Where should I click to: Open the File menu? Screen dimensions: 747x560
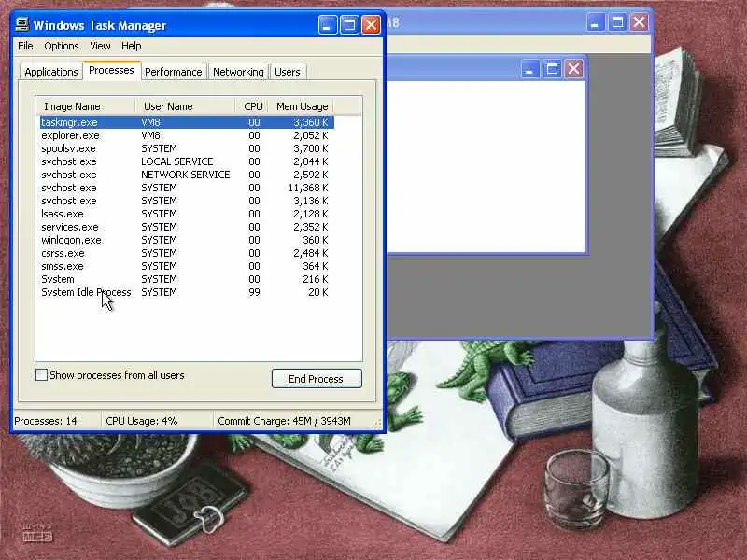pyautogui.click(x=25, y=46)
